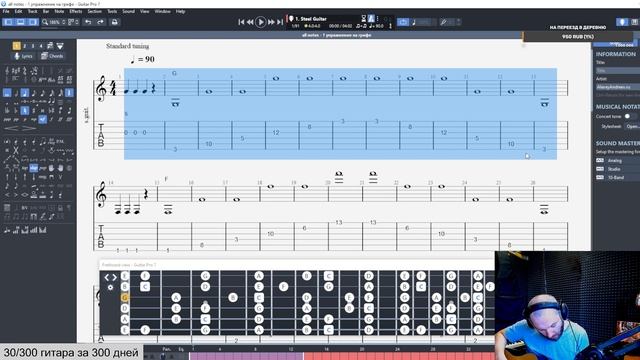The width and height of the screenshot is (640, 360).
Task: Click the multi-voice edit icon
Action: [50, 46]
